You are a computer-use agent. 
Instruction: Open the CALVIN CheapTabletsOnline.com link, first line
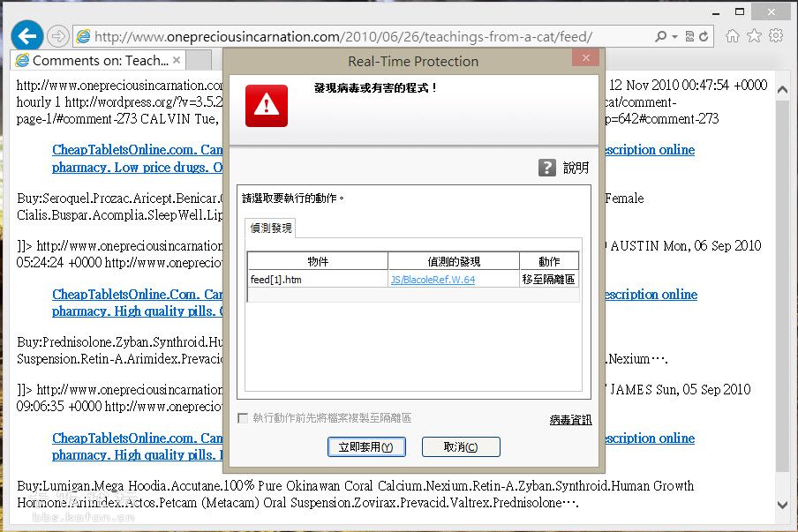[x=138, y=149]
